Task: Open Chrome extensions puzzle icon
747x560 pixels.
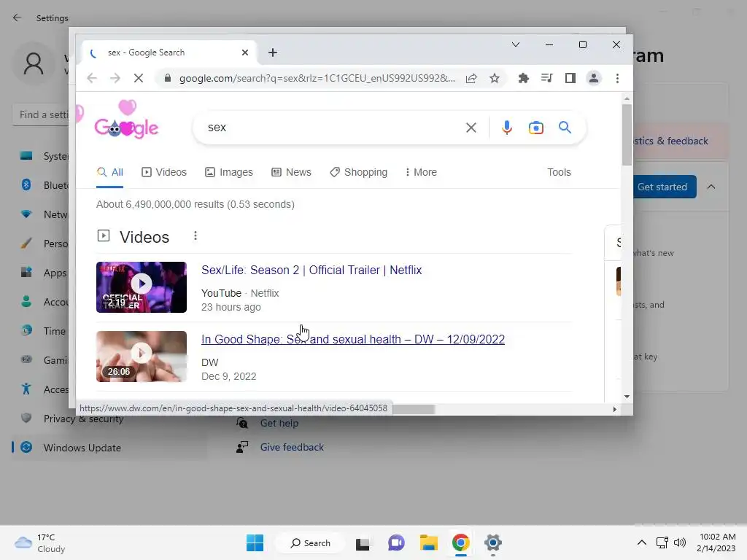Action: [x=524, y=78]
